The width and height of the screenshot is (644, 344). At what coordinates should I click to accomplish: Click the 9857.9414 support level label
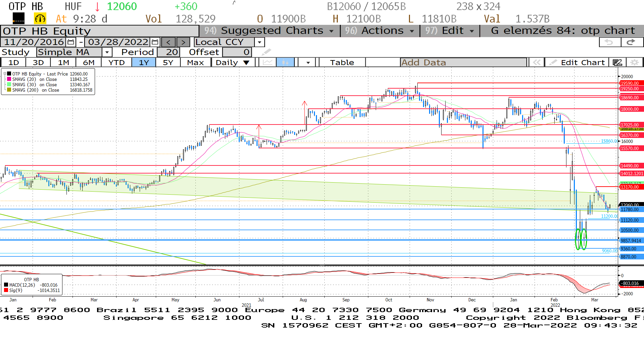631,241
